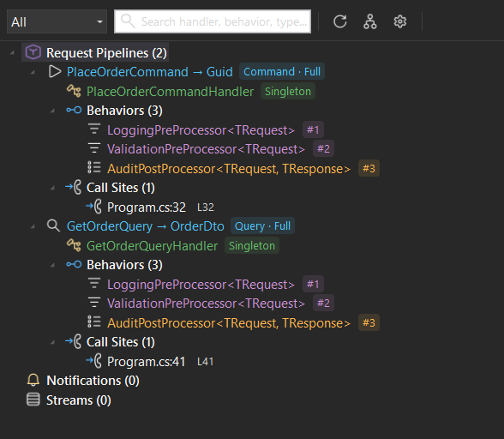Image resolution: width=504 pixels, height=439 pixels.
Task: Click the Behaviors pipeline icon under GetOrderQuery
Action: (74, 265)
